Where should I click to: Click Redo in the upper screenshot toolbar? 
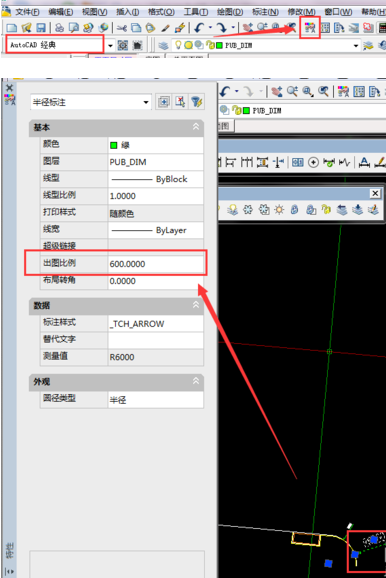tap(221, 28)
